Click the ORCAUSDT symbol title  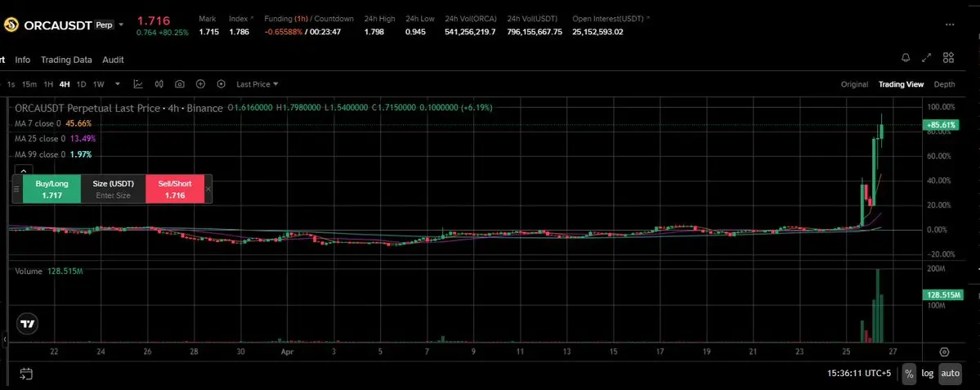(x=57, y=25)
